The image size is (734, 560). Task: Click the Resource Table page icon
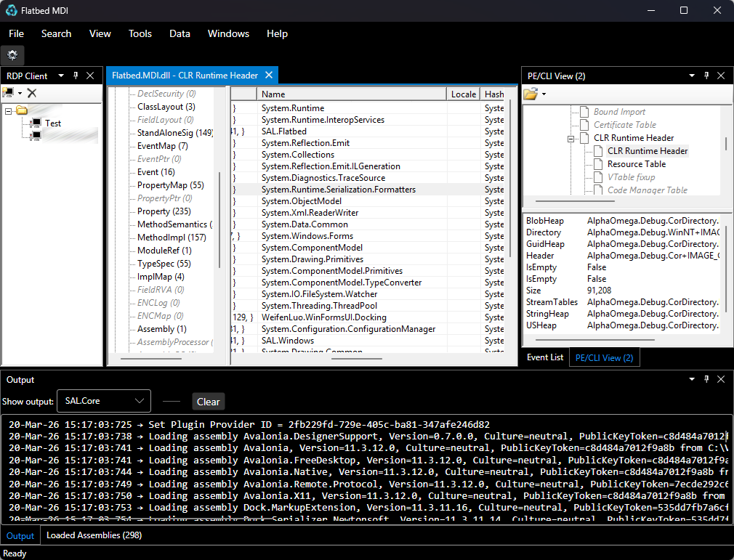598,164
